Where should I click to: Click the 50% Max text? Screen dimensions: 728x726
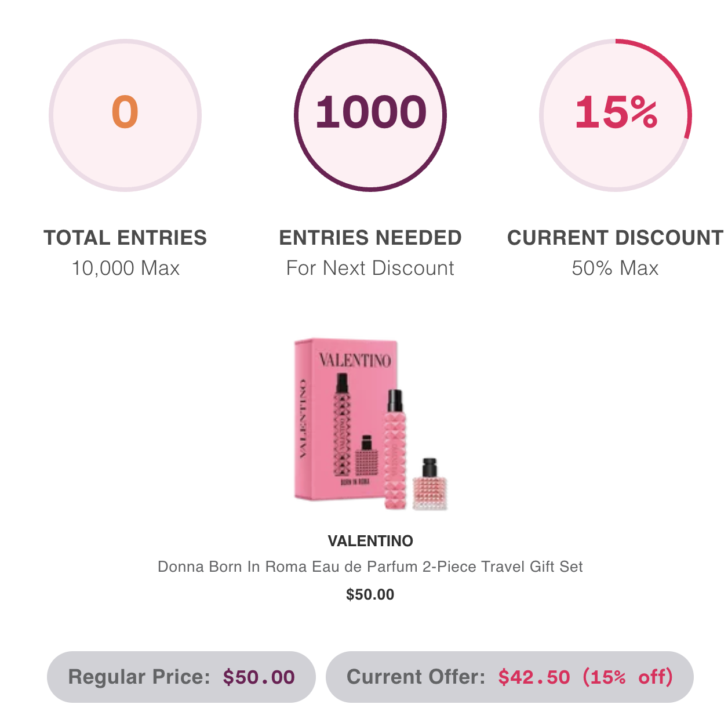point(615,268)
